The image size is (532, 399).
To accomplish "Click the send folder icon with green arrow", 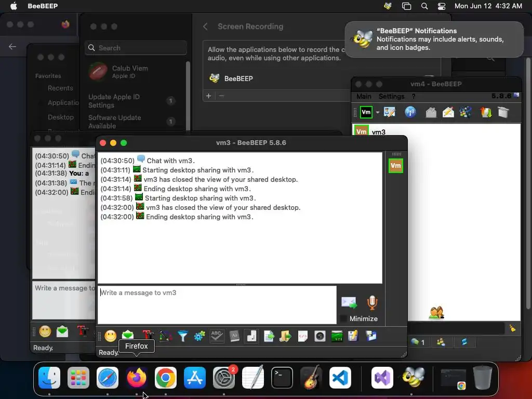I will 285,336.
